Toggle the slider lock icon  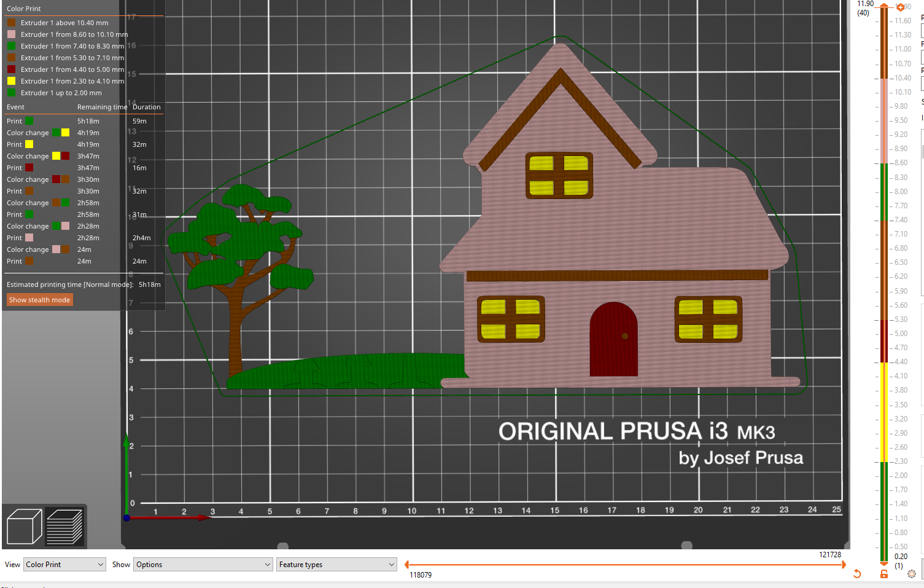click(884, 574)
